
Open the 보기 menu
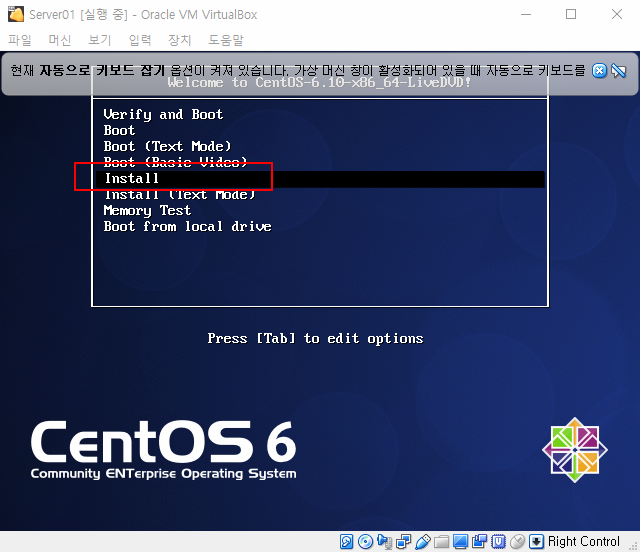100,40
